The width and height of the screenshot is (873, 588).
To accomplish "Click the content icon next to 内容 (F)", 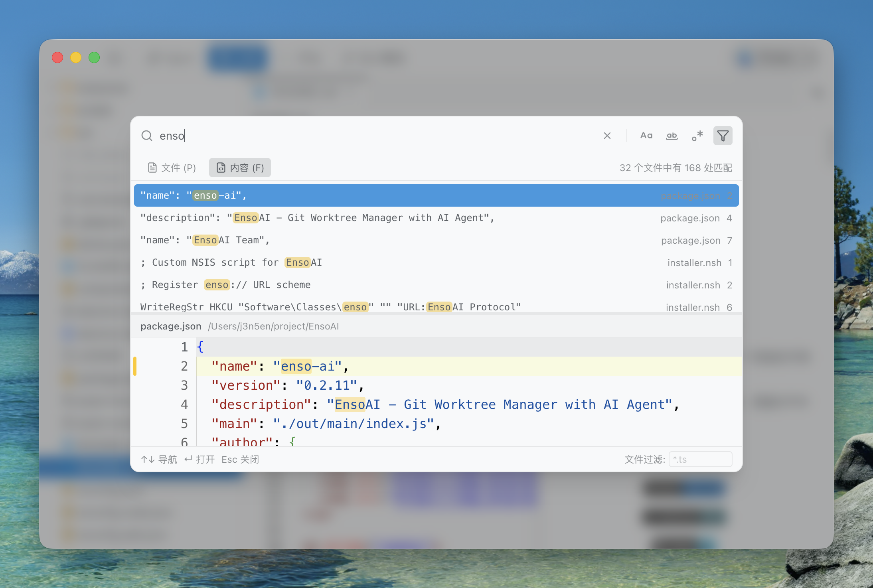I will [x=221, y=168].
